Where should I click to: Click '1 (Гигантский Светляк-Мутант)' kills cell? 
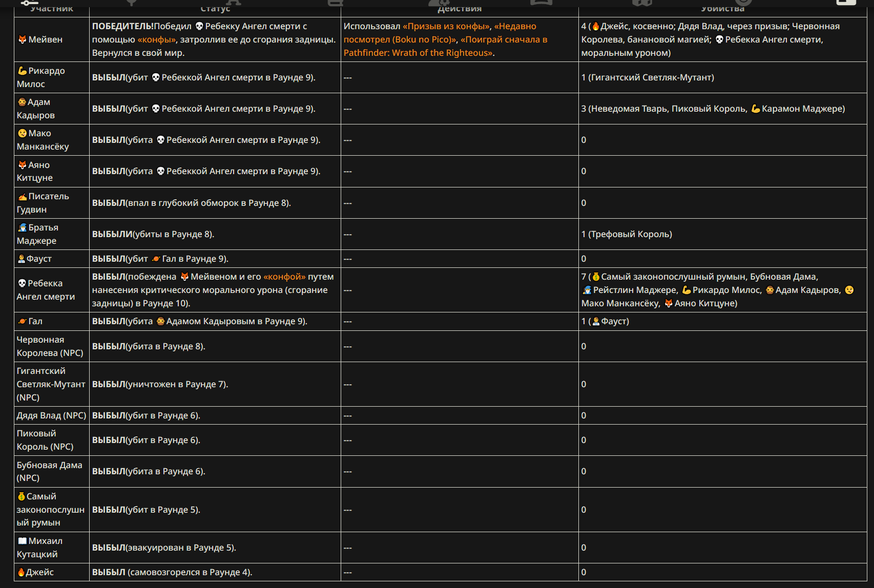click(x=723, y=77)
